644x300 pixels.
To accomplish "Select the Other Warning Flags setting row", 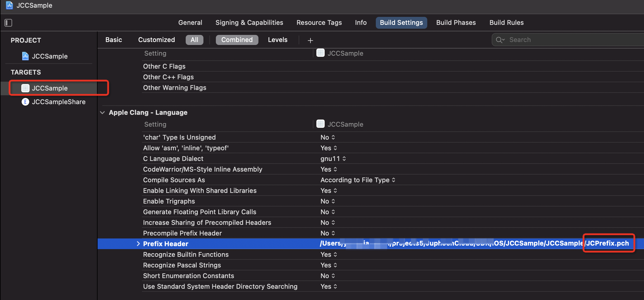I will 393,88.
